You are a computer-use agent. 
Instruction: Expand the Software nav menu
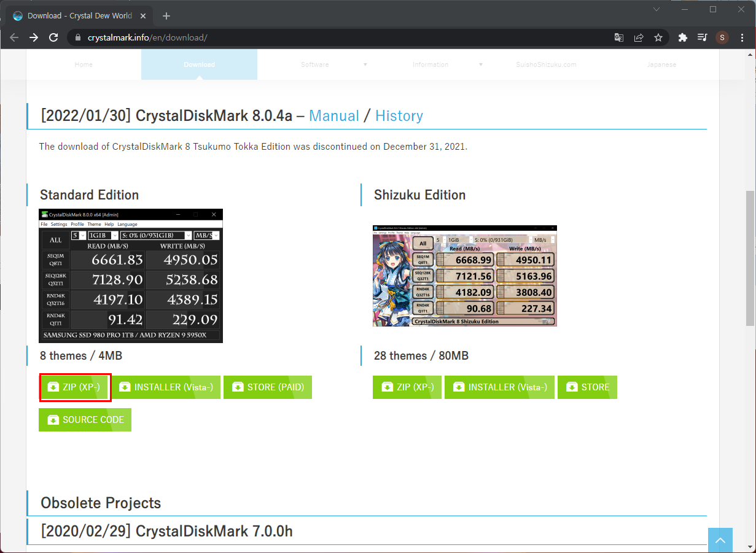315,64
